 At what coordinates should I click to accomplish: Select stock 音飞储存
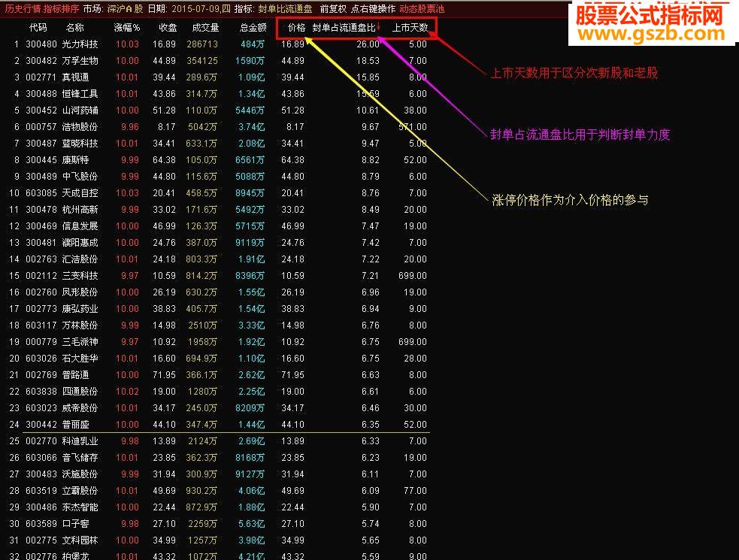pos(80,458)
